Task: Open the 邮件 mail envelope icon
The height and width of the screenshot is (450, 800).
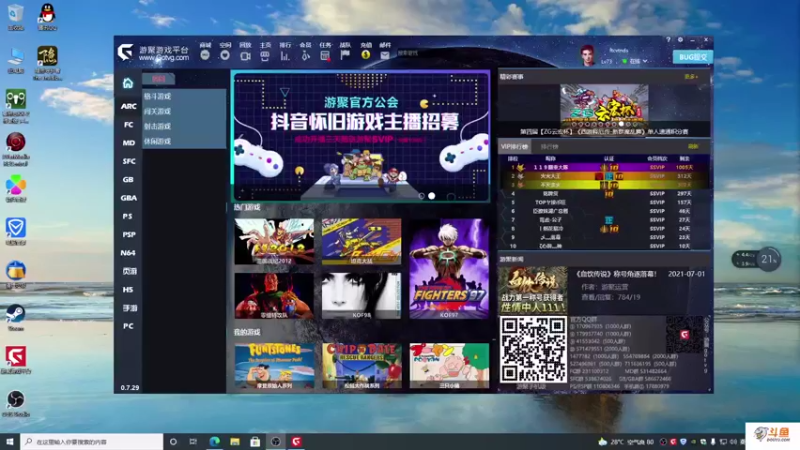Action: click(x=385, y=55)
